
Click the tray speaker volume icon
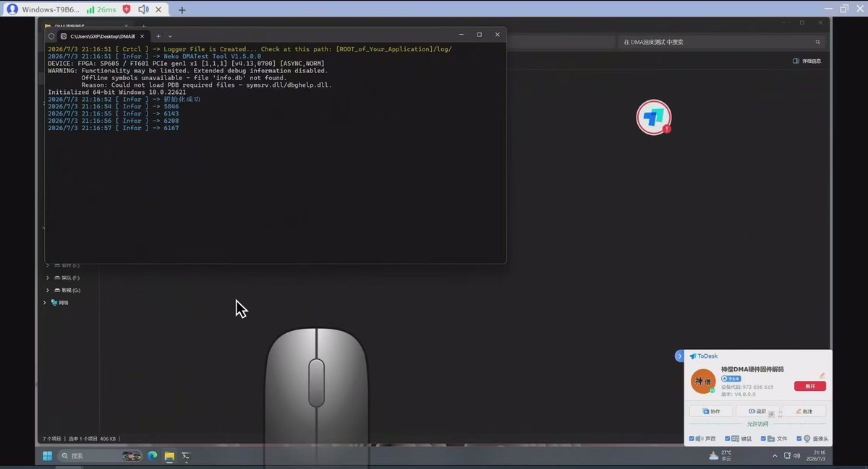[797, 456]
